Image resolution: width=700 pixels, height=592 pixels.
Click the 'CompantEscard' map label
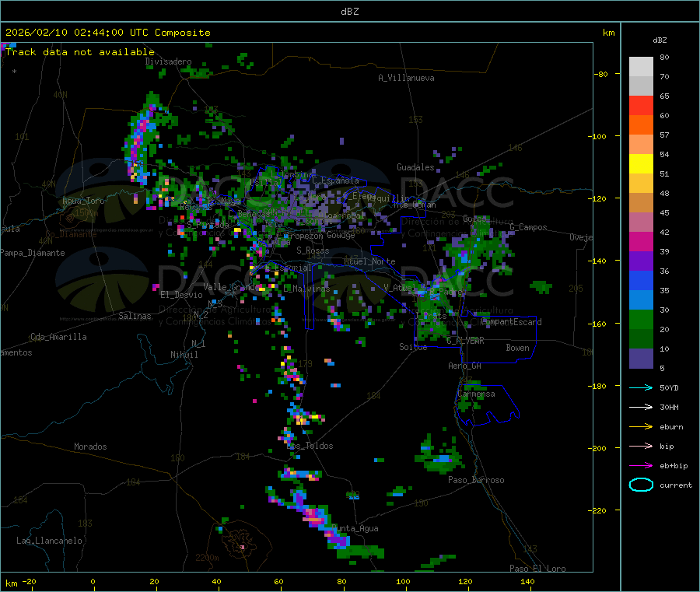[x=512, y=322]
